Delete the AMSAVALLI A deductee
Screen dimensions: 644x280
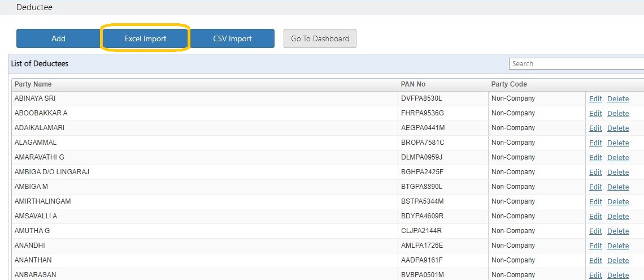(618, 216)
